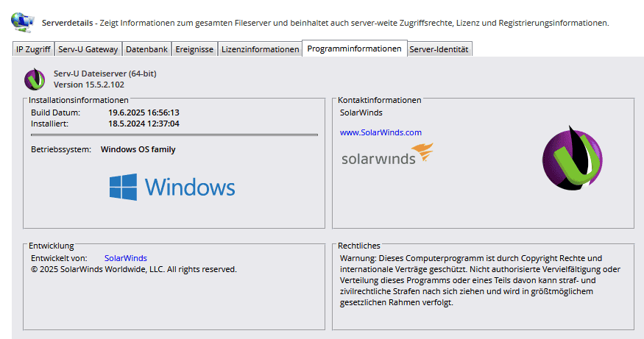
Task: Click the Serverdetails heading text
Action: coord(68,23)
